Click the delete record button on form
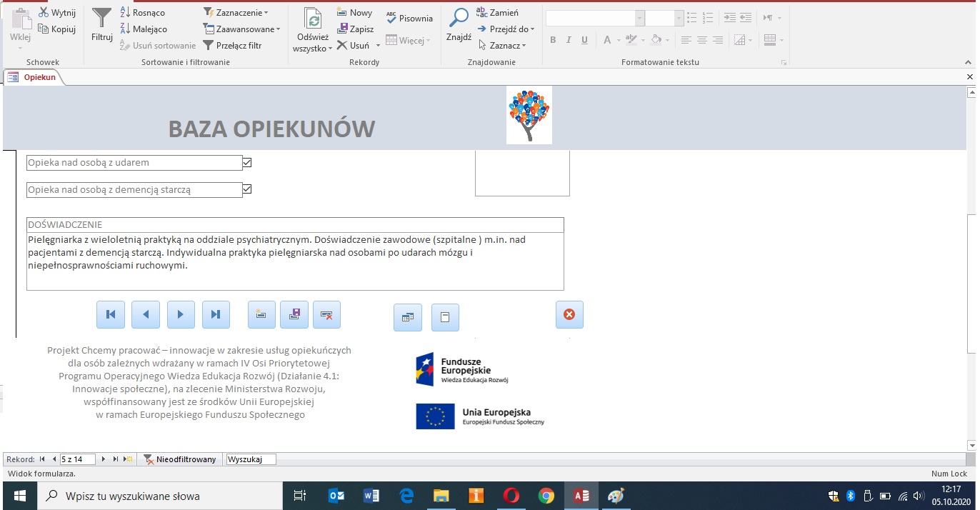Viewport: 980px width, 510px height. pos(326,314)
